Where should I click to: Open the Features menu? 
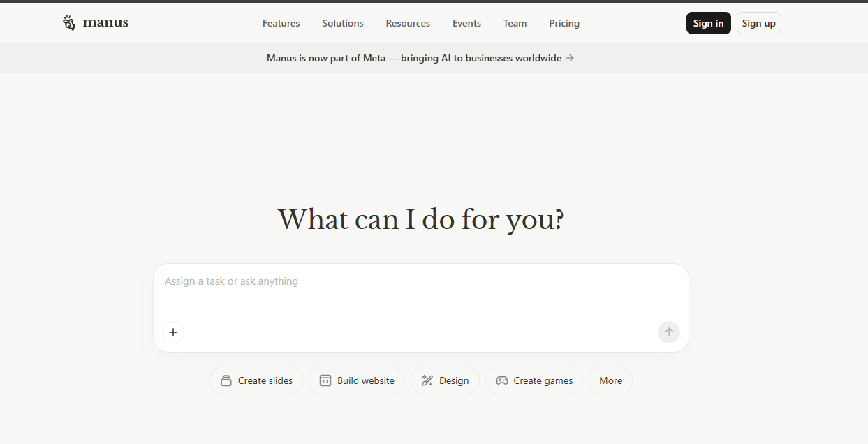click(281, 23)
